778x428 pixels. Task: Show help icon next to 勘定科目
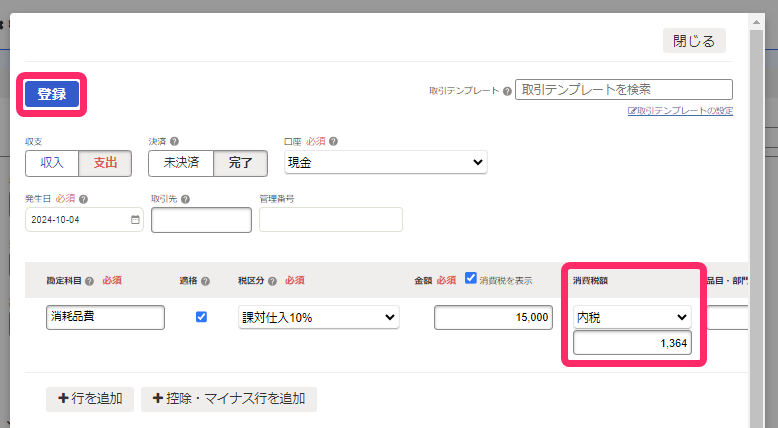click(89, 281)
